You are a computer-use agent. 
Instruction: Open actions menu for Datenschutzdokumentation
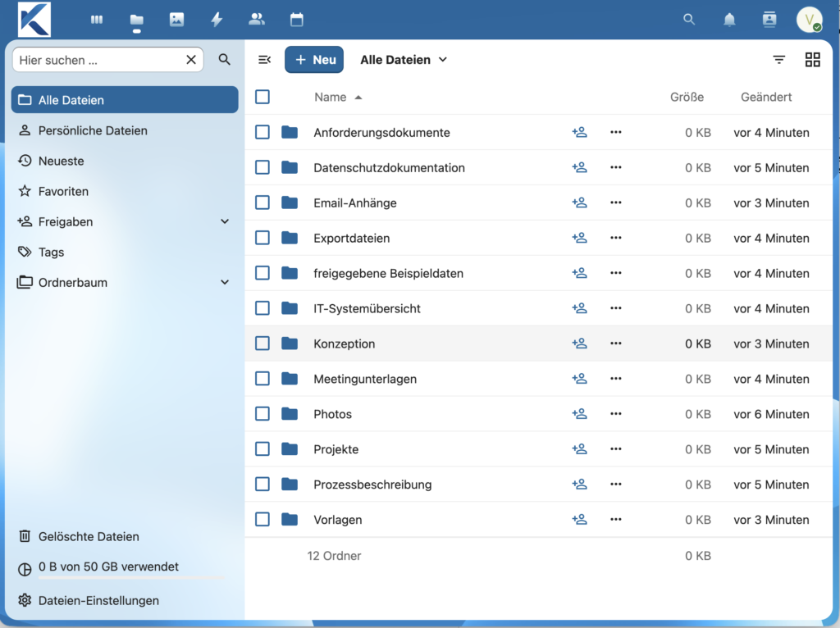(615, 167)
